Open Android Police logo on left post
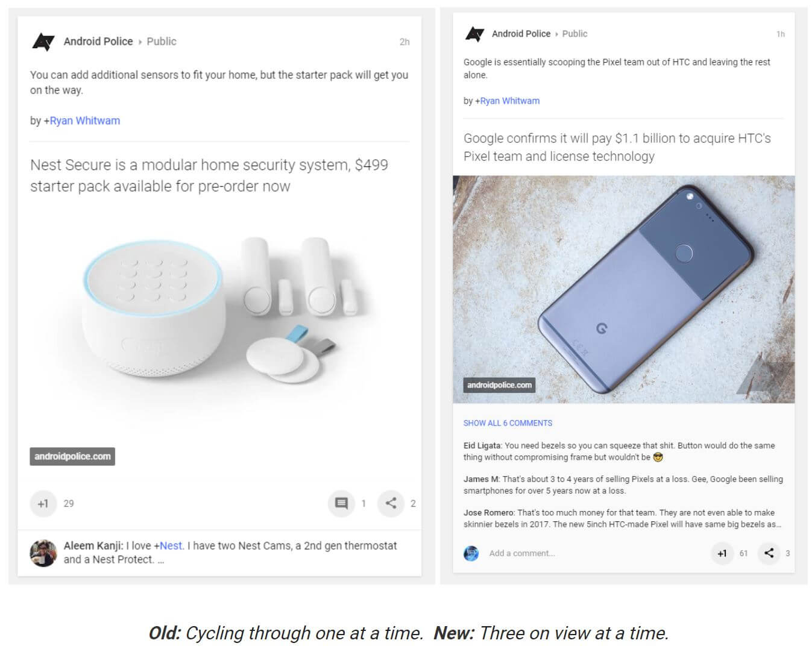The width and height of the screenshot is (812, 649). 43,42
